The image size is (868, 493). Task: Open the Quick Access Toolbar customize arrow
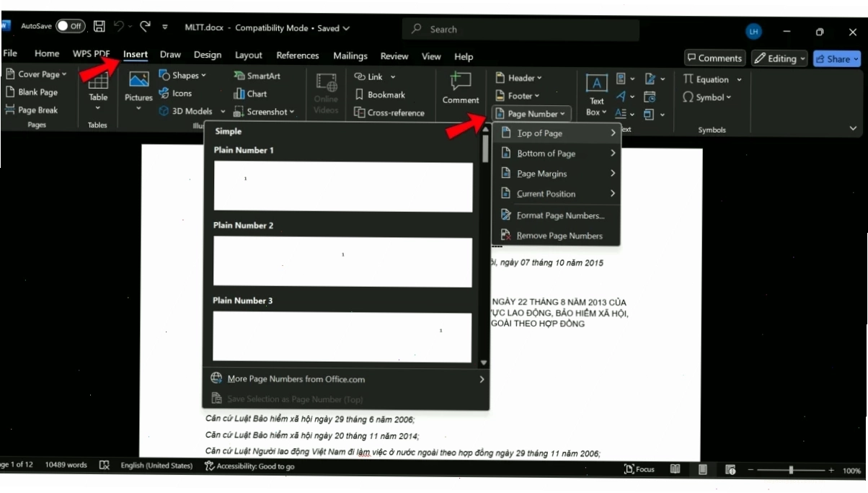(165, 27)
